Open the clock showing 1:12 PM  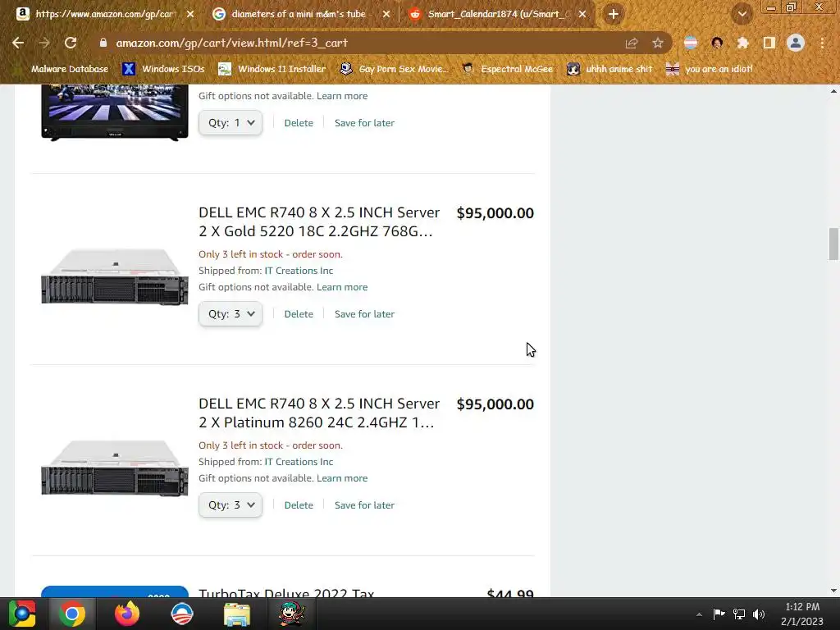(x=802, y=614)
